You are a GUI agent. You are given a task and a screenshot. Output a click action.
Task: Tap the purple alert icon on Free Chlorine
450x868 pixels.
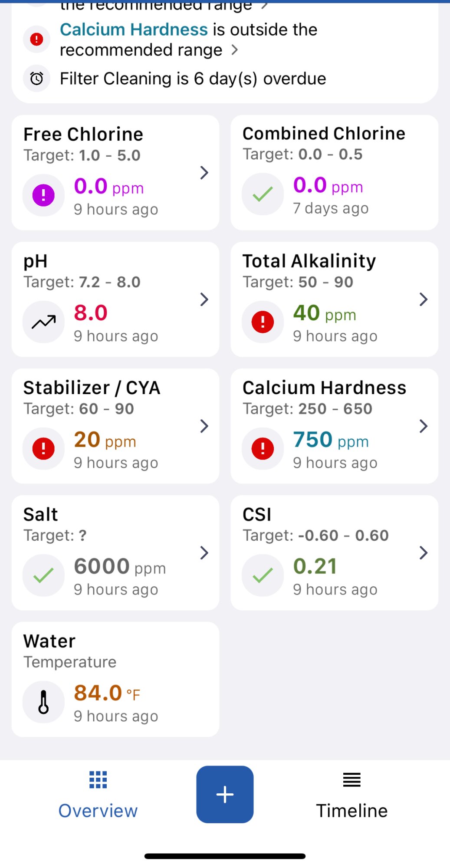[x=43, y=195]
